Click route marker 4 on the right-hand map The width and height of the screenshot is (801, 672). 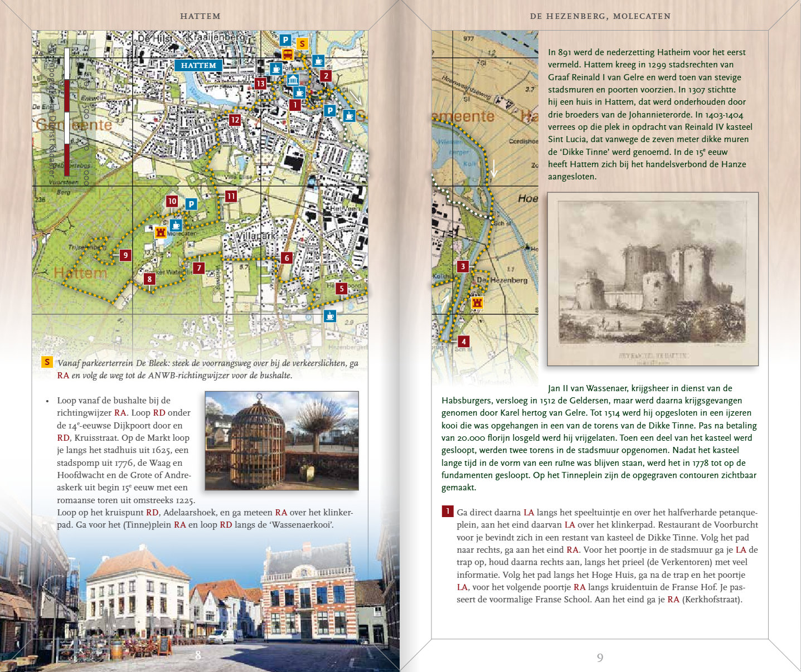tap(463, 341)
